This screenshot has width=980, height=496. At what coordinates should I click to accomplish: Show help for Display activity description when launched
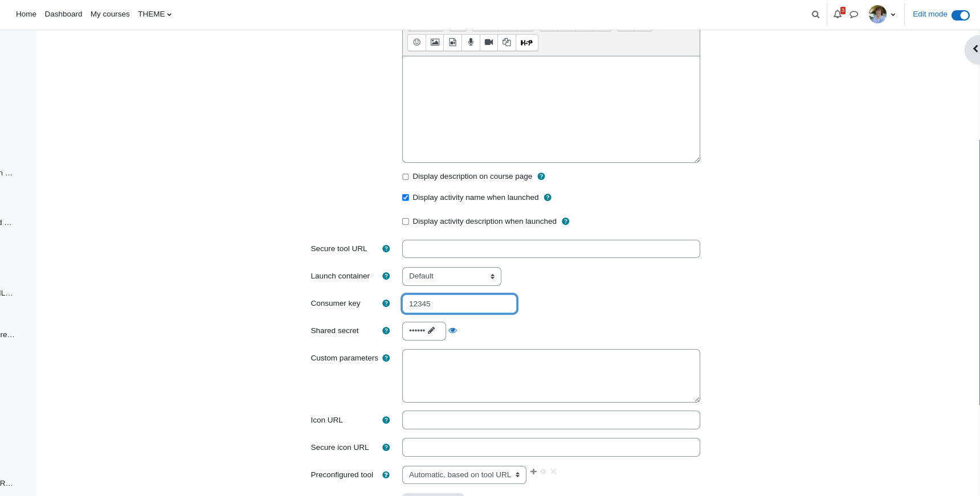tap(566, 222)
